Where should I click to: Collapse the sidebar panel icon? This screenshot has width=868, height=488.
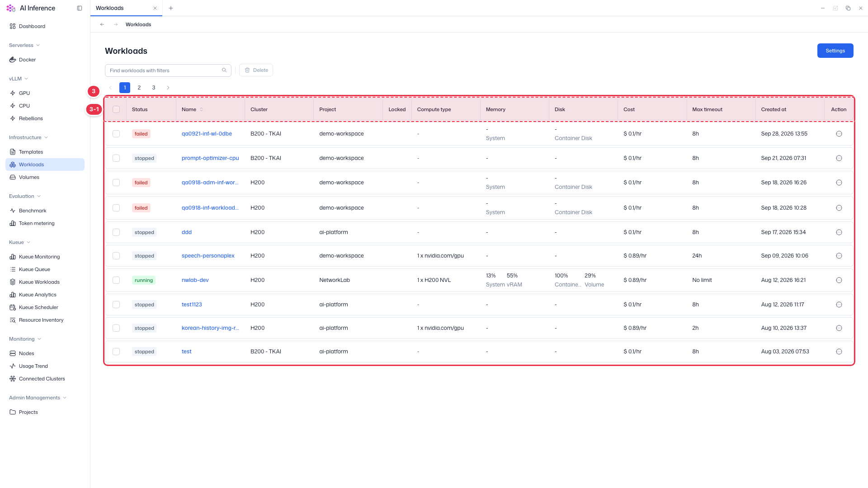tap(80, 8)
